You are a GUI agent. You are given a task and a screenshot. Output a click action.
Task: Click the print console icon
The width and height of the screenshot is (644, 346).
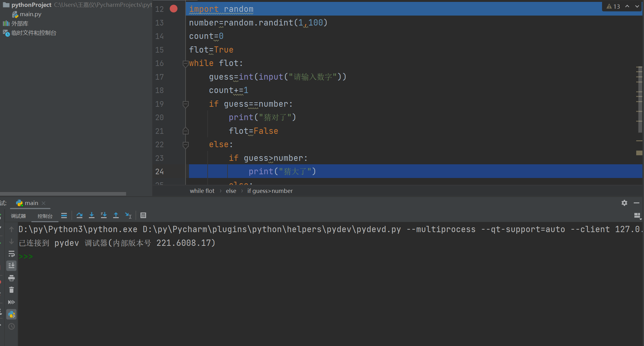pos(11,278)
